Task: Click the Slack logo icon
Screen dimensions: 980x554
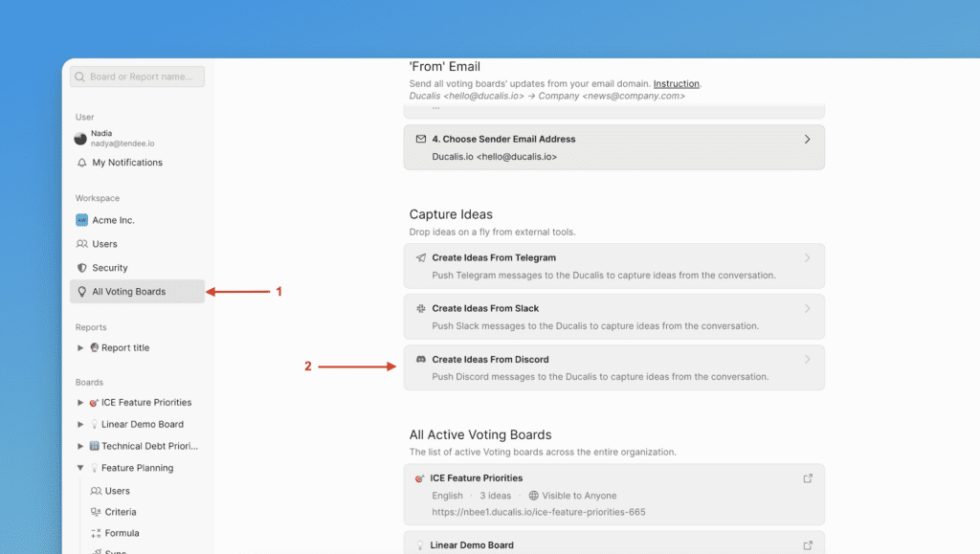Action: 421,308
